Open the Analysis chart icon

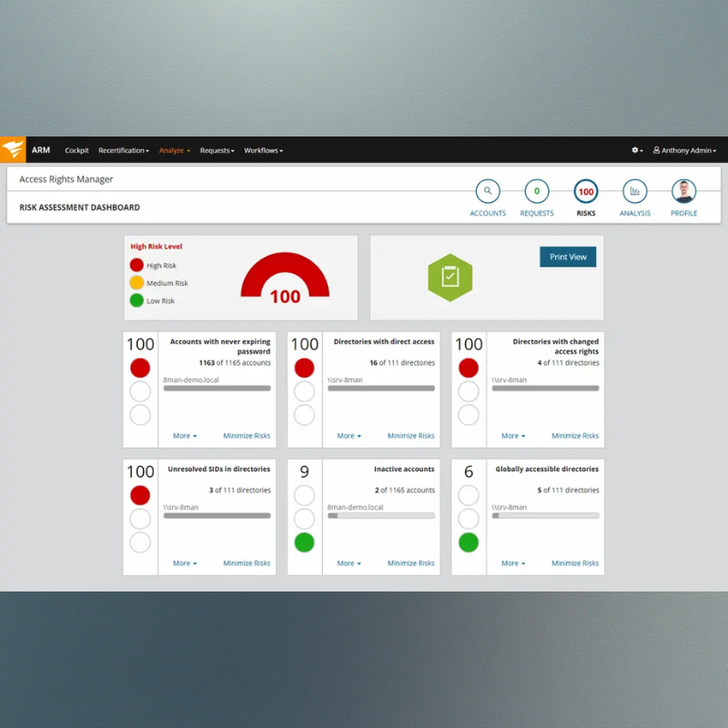click(x=634, y=191)
